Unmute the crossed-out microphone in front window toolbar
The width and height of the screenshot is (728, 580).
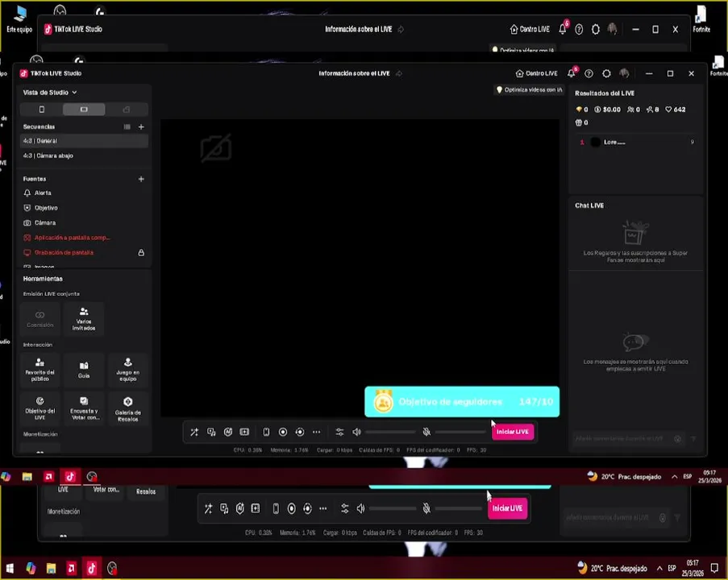[x=426, y=432]
